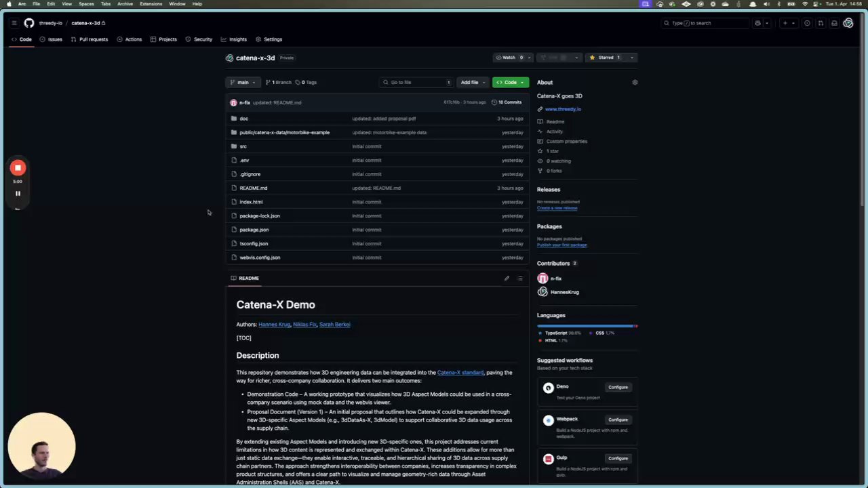Edit repository details with the About gear

tap(635, 83)
